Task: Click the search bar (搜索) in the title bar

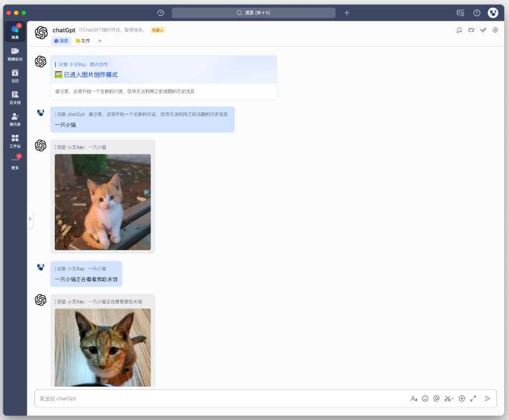Action: coord(253,13)
